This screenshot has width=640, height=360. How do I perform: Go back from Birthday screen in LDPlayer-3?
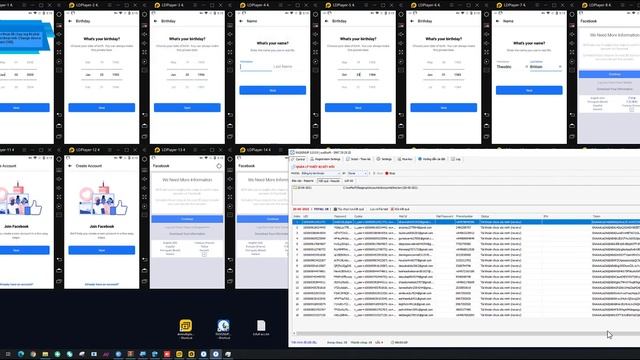pyautogui.click(x=156, y=21)
